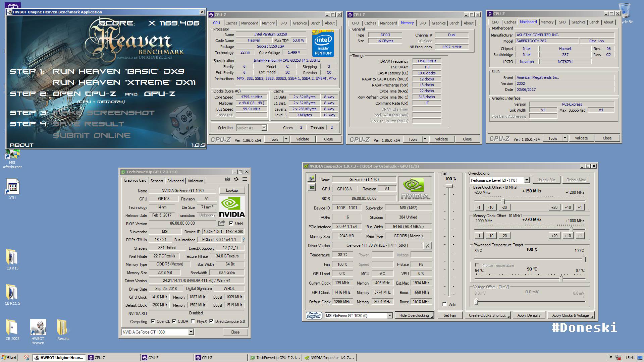Show hidden tray icons arrow

pos(611,357)
